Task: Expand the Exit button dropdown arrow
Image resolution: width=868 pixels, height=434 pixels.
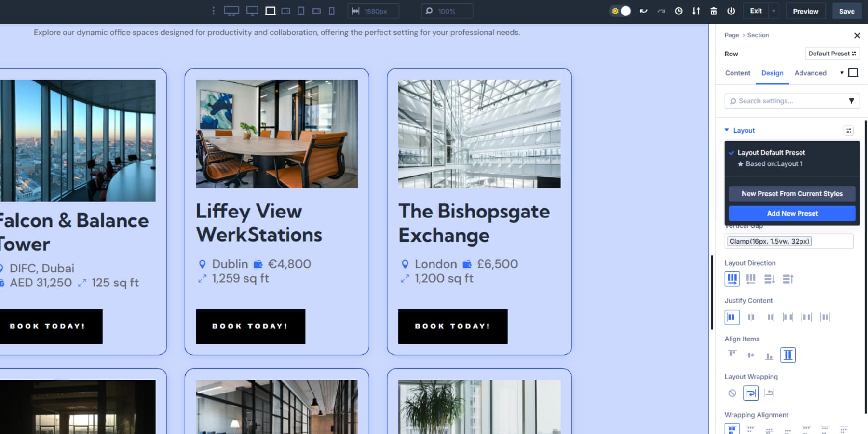Action: pos(774,11)
